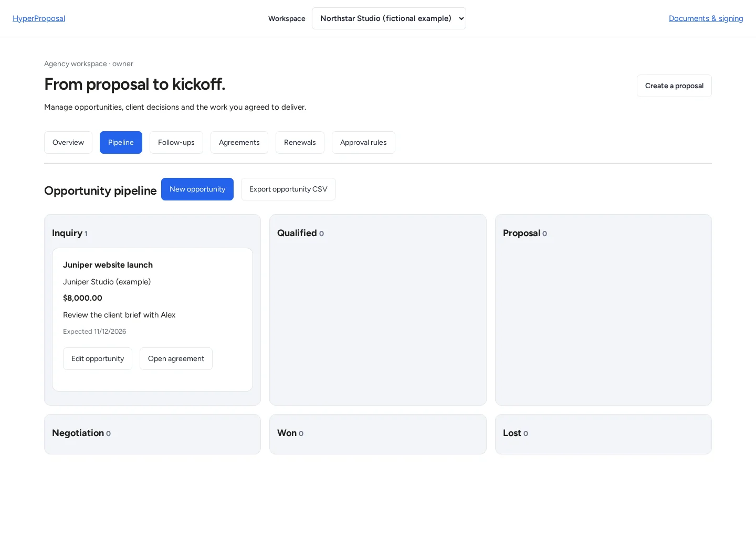Click the From proposal to kickoff heading
756x551 pixels.
(134, 84)
